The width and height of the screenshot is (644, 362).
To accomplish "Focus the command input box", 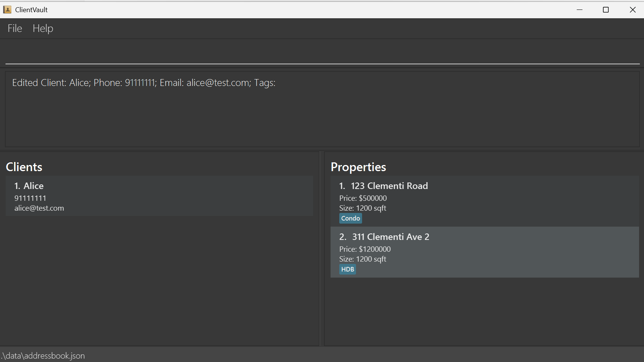I will (322, 53).
